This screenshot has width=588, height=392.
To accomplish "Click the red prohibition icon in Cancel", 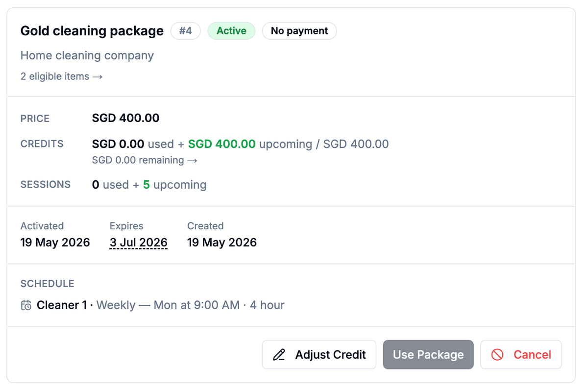I will (x=497, y=355).
